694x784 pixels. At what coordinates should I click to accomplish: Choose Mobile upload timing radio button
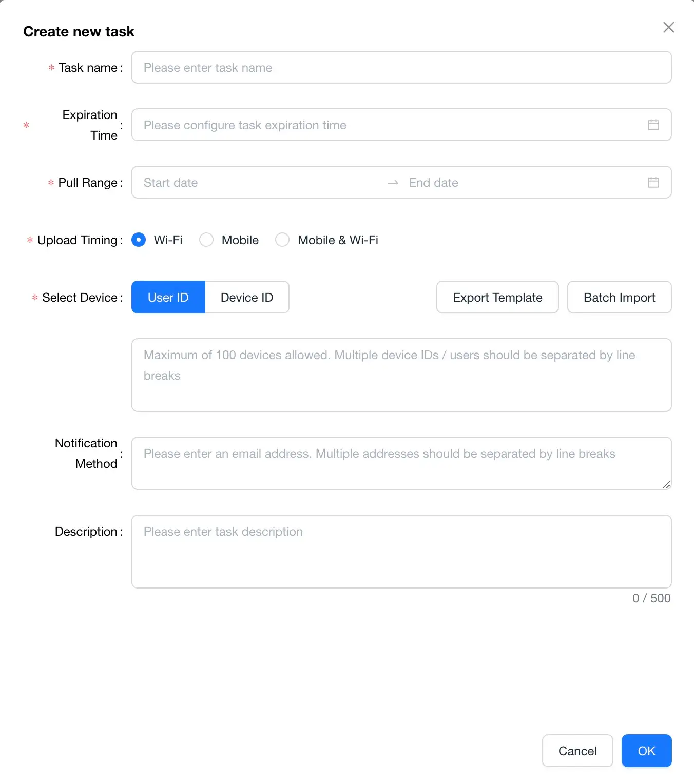point(206,240)
